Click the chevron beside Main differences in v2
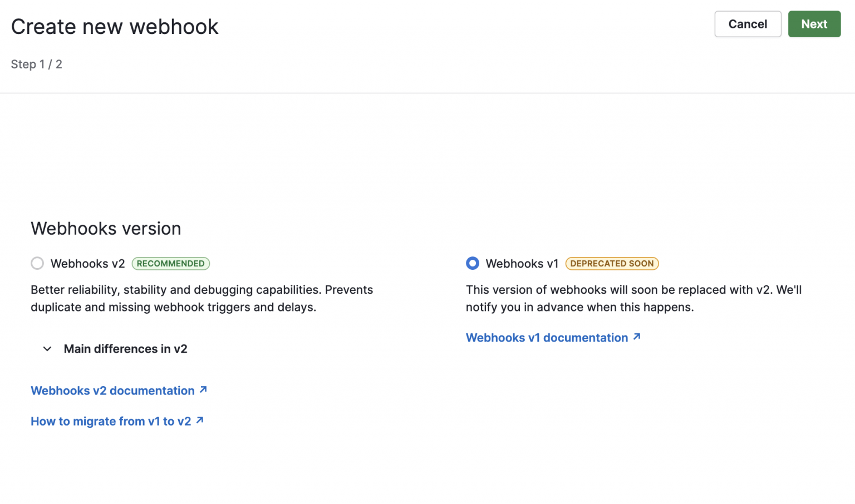The width and height of the screenshot is (855, 504). point(47,349)
